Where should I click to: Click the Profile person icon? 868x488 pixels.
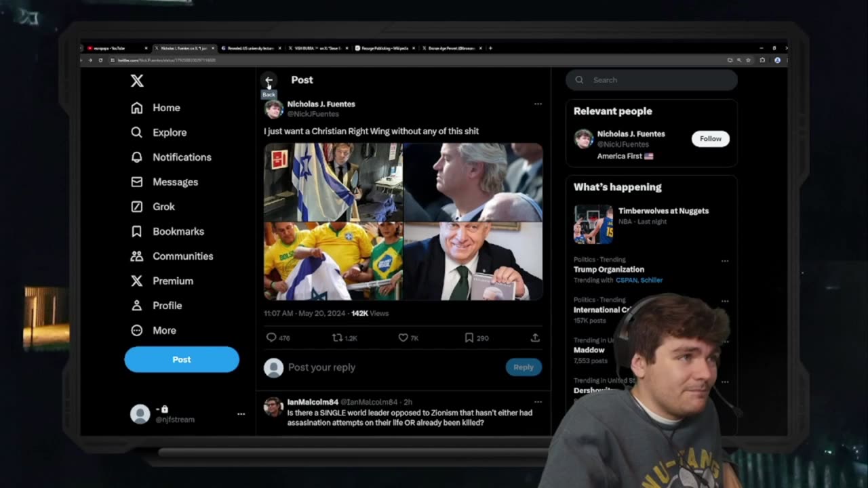137,306
